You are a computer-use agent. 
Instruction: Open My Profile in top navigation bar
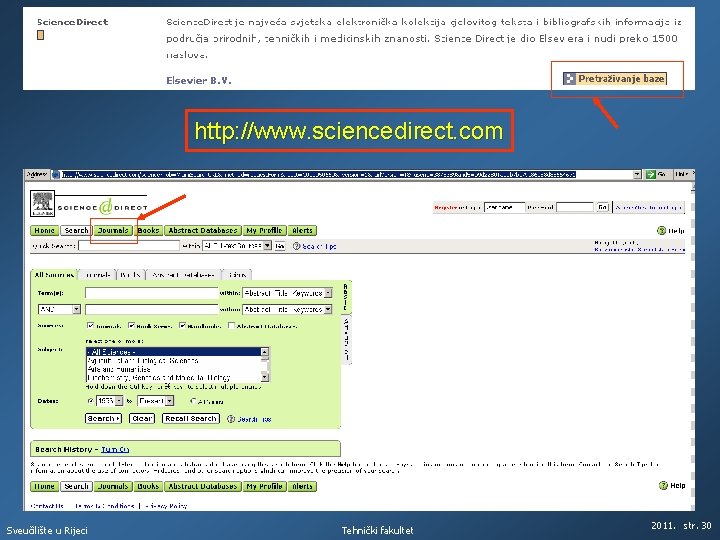point(264,231)
